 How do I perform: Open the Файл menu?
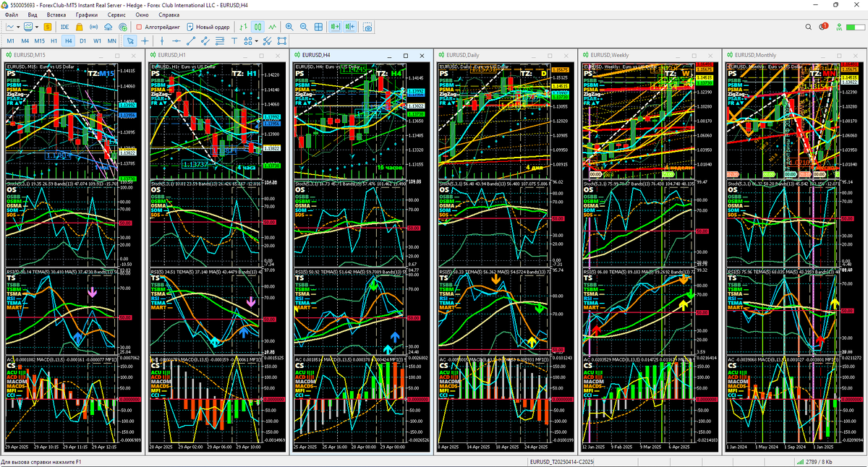tap(11, 14)
